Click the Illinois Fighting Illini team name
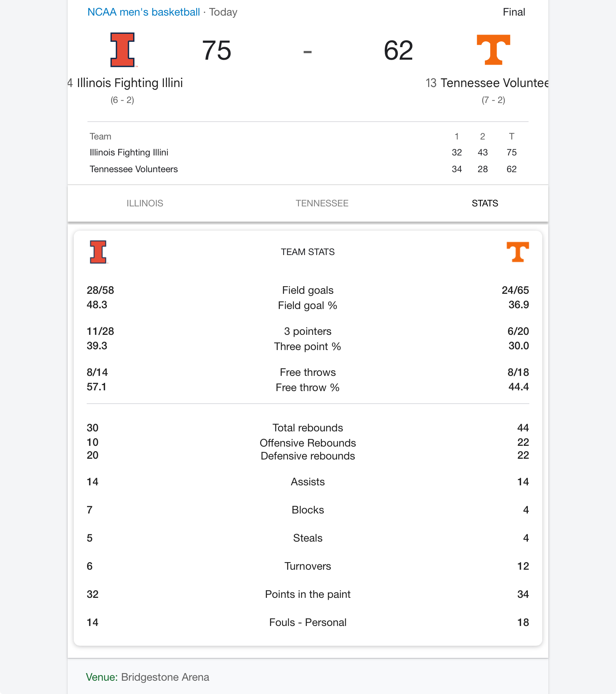The height and width of the screenshot is (694, 616). pyautogui.click(x=130, y=83)
